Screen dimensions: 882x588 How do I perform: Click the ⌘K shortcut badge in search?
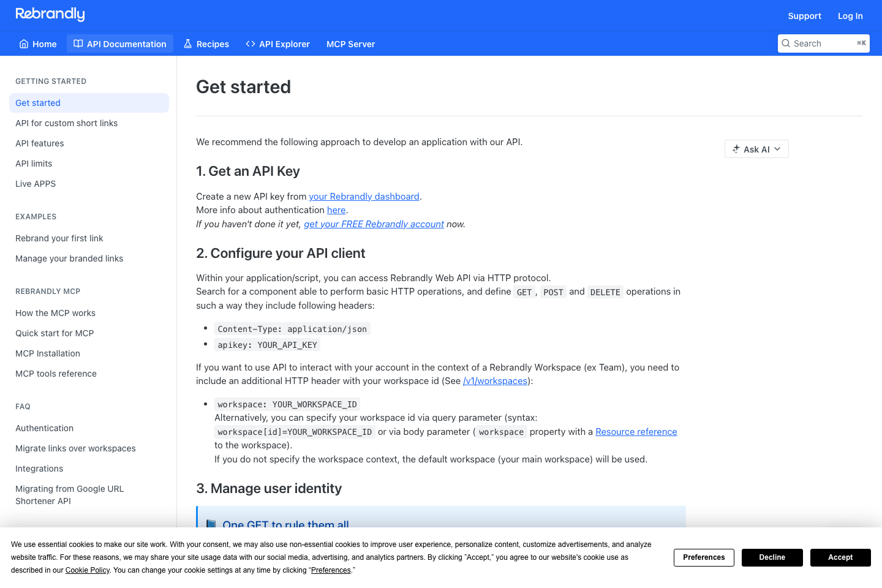(x=860, y=43)
